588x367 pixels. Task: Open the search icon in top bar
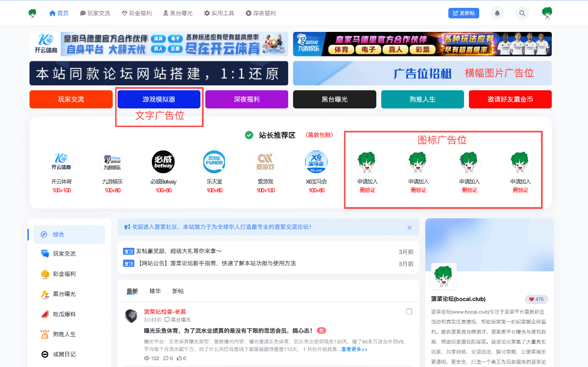click(x=522, y=13)
